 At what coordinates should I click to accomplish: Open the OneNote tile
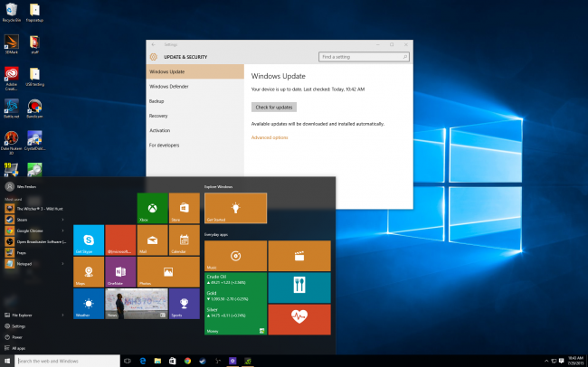click(x=119, y=270)
